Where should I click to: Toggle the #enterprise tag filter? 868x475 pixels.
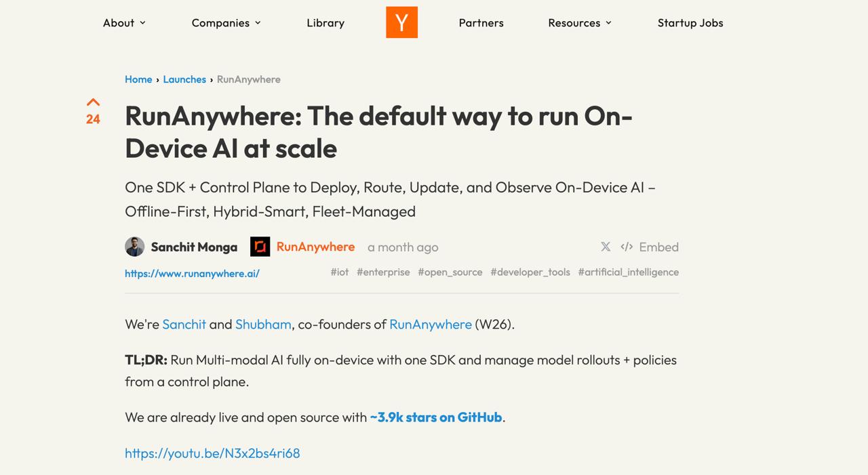click(x=383, y=272)
